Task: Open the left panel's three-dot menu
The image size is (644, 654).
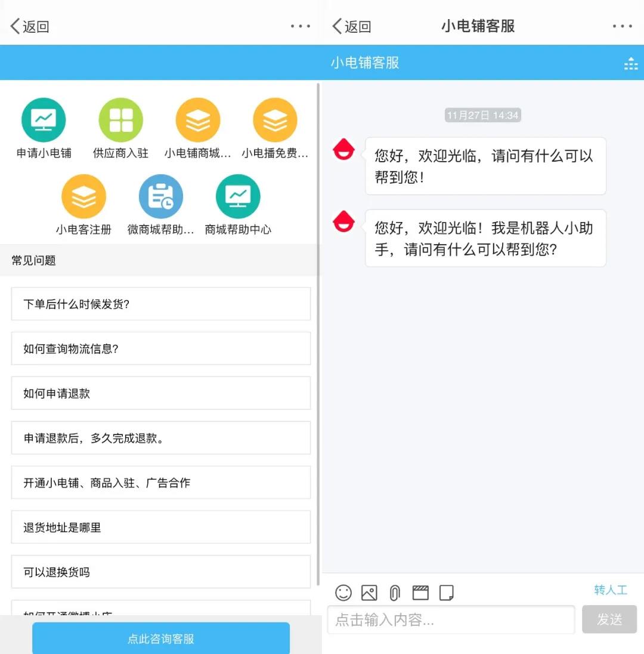Action: [x=301, y=26]
